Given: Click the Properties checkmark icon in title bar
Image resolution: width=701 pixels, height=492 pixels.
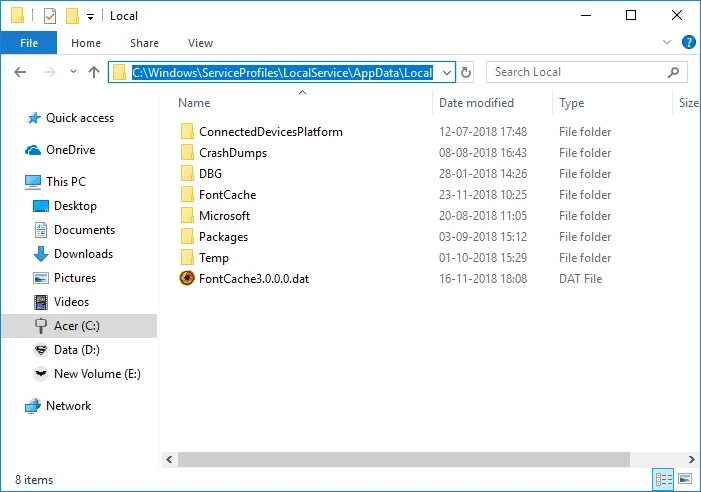Looking at the screenshot, I should tap(50, 16).
